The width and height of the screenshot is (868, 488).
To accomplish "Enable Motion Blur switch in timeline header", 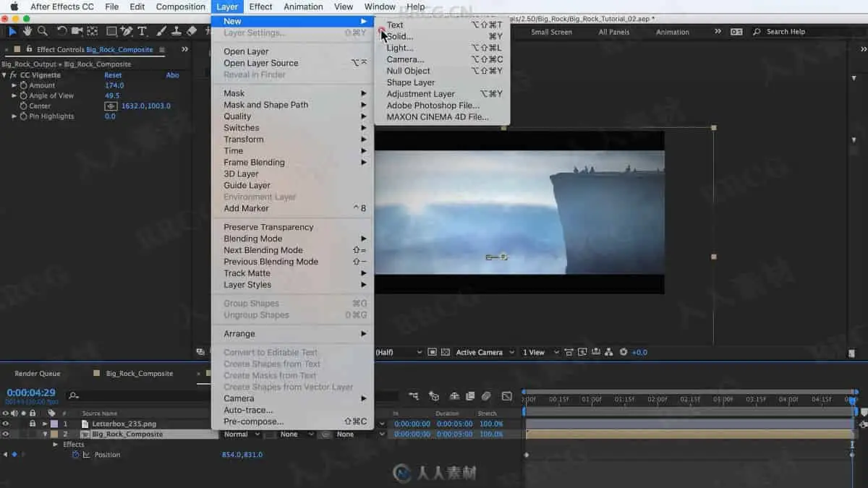I will [486, 396].
